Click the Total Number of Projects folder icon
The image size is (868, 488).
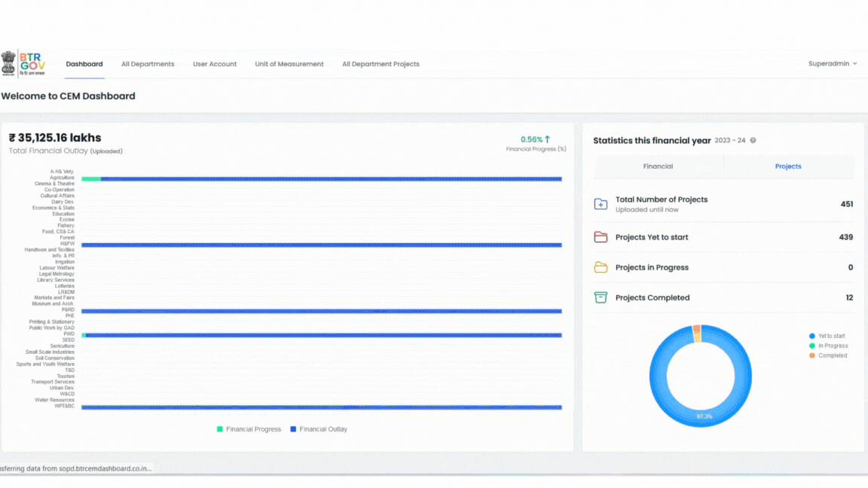click(x=601, y=204)
